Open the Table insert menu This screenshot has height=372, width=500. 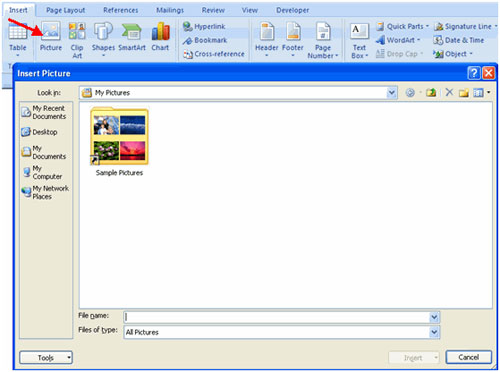coord(18,40)
